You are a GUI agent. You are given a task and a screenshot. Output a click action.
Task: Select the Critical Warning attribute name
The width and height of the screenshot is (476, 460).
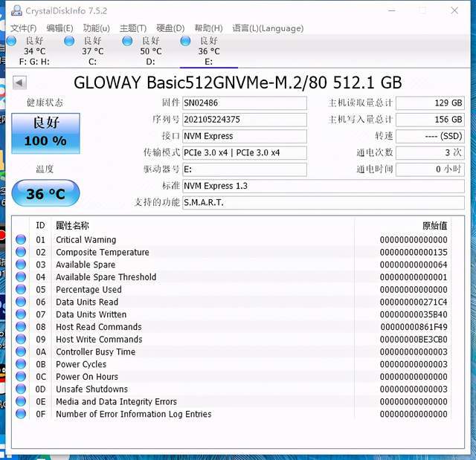[x=86, y=239]
